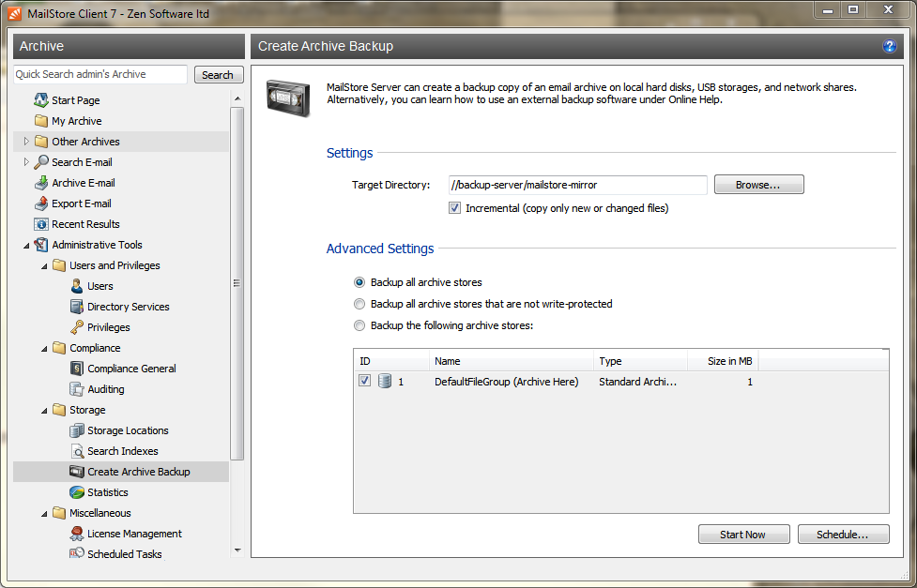This screenshot has height=588, width=917.
Task: Click the Users and Privileges folder icon
Action: click(59, 265)
